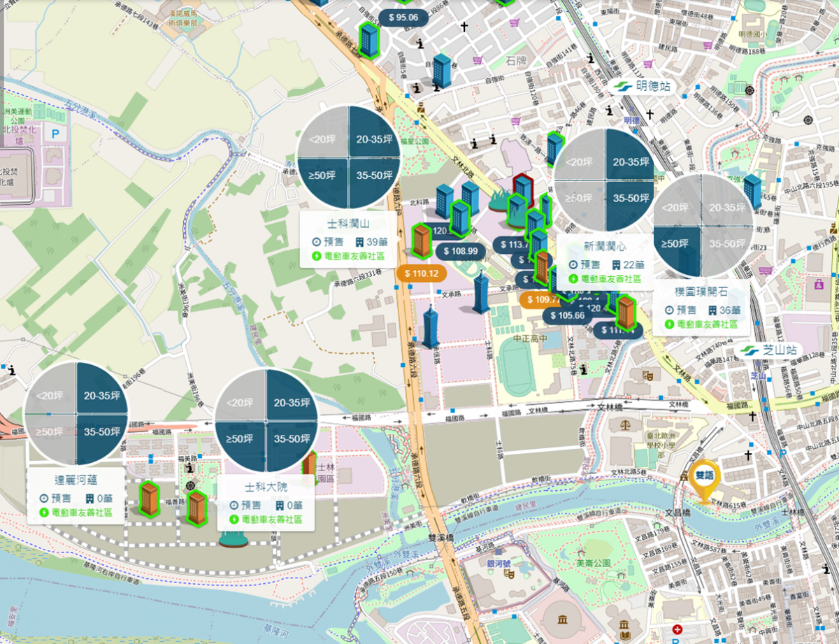Click 電動車友善社區 tag under 樸園璞開石

tap(701, 324)
